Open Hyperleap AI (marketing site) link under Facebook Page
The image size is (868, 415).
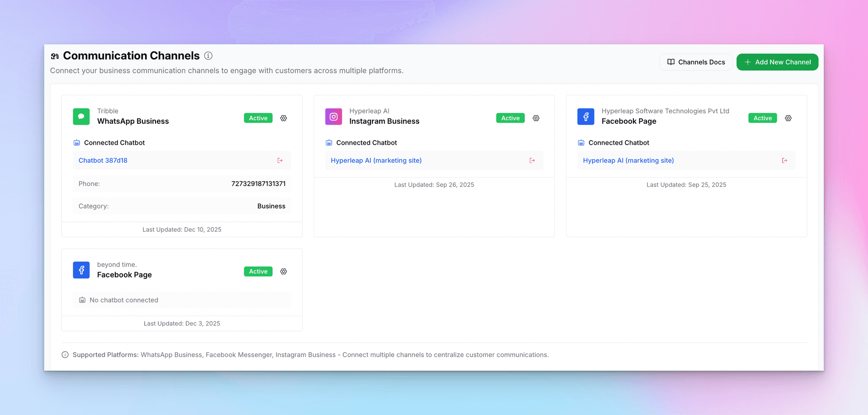coord(628,160)
